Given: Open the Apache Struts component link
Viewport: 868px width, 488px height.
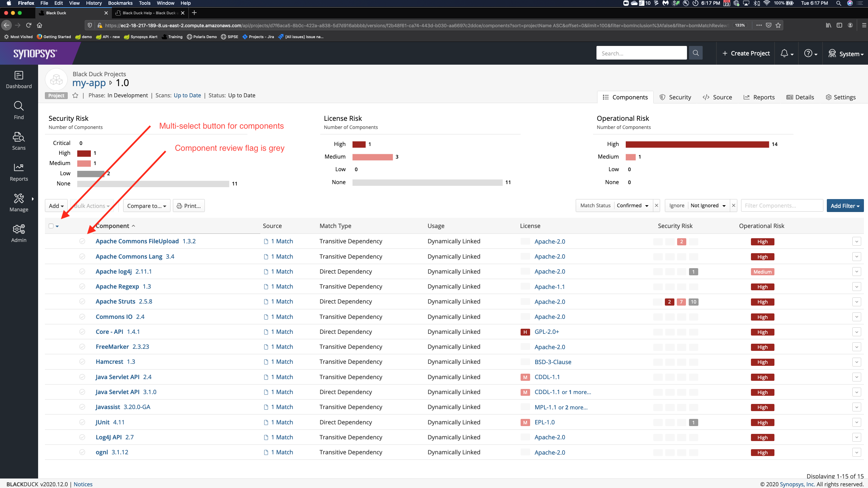Looking at the screenshot, I should coord(115,302).
